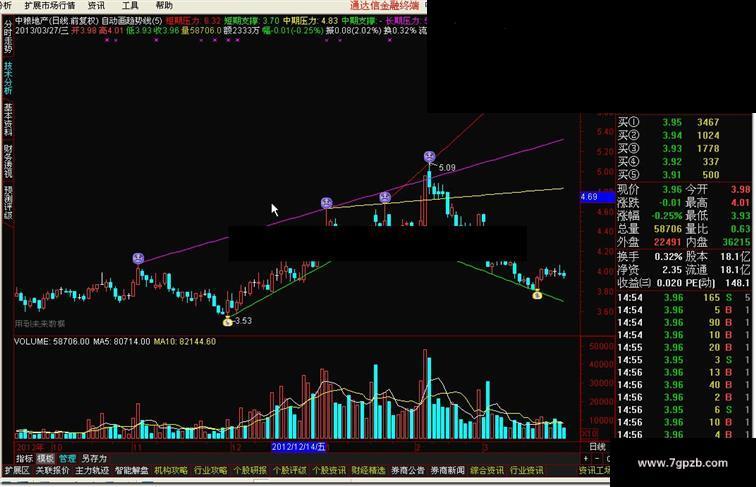Click the 14:56 trade row with volume 40
756x487 pixels.
[684, 385]
